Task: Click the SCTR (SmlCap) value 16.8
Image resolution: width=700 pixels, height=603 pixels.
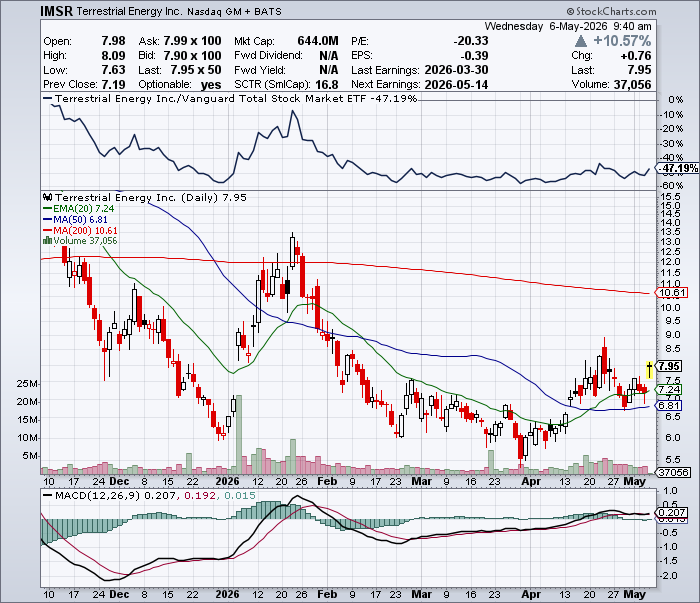Action: [326, 84]
